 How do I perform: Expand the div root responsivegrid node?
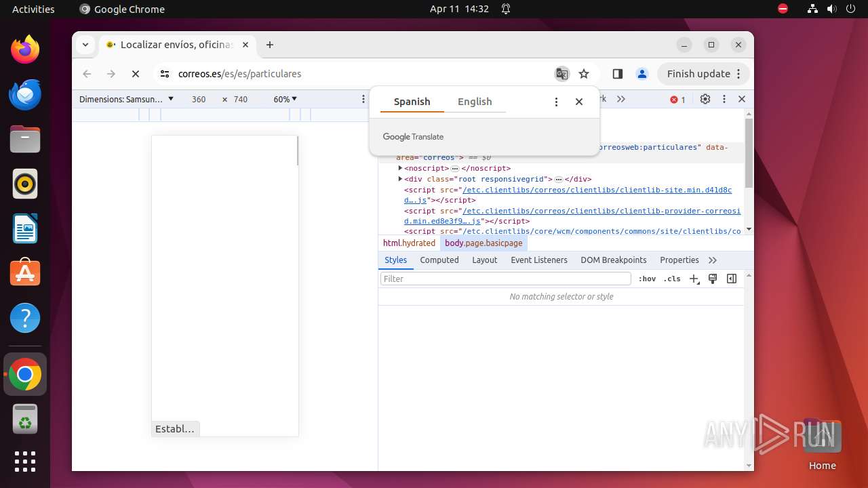[x=401, y=179]
